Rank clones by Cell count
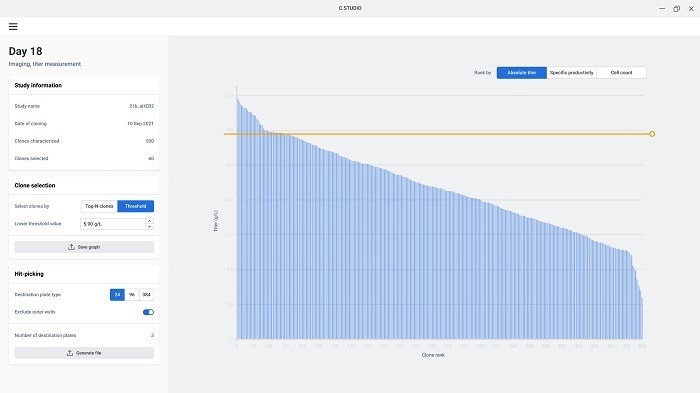This screenshot has height=393, width=700. (x=621, y=73)
